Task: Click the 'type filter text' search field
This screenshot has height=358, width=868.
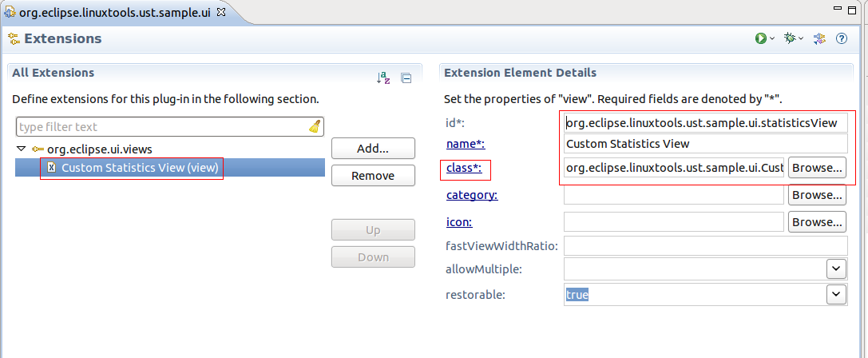Action: point(160,127)
